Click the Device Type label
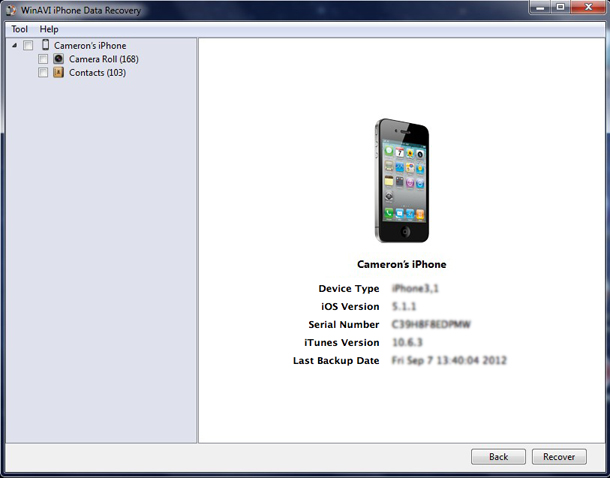This screenshot has width=610, height=478. pyautogui.click(x=349, y=289)
